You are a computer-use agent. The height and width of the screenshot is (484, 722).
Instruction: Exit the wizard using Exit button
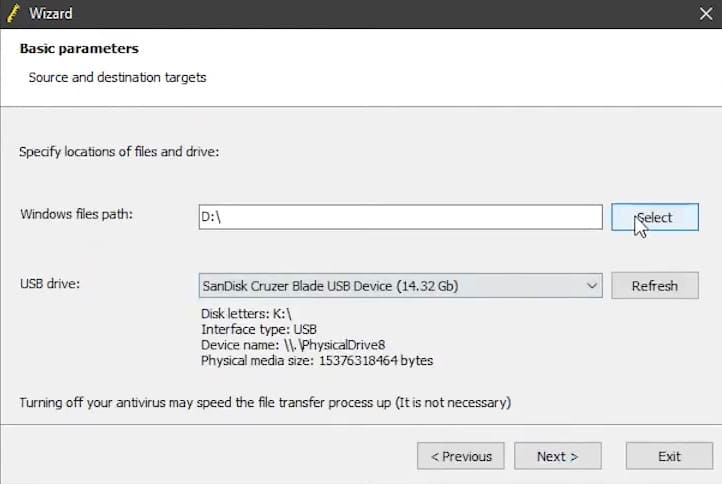[x=669, y=456]
